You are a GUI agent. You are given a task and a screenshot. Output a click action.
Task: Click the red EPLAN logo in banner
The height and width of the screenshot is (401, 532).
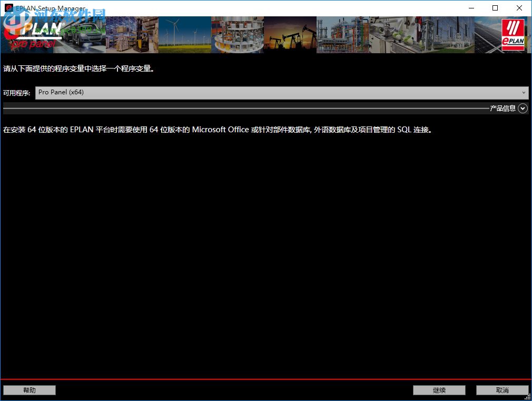point(513,35)
